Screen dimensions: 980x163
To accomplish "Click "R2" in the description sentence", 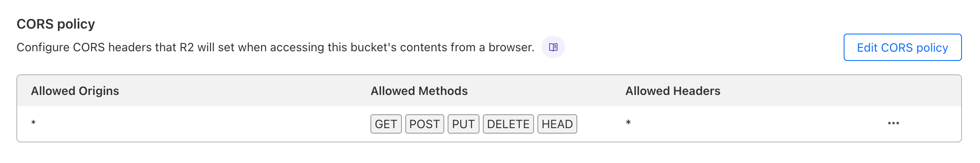I will tap(187, 47).
